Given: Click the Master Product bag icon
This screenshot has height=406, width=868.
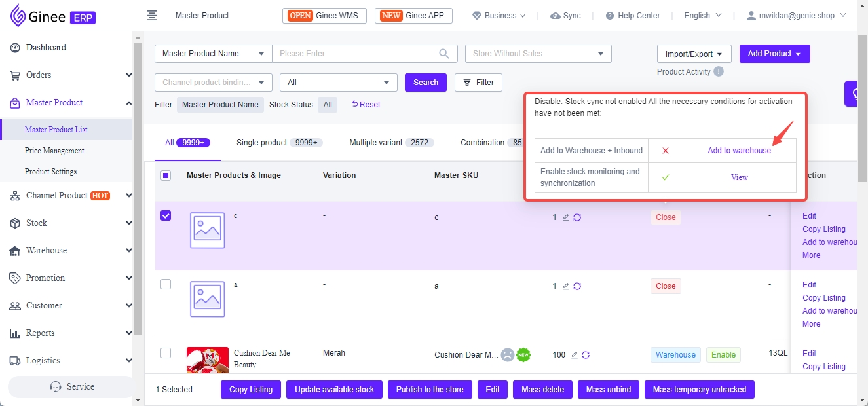Looking at the screenshot, I should click(x=14, y=103).
